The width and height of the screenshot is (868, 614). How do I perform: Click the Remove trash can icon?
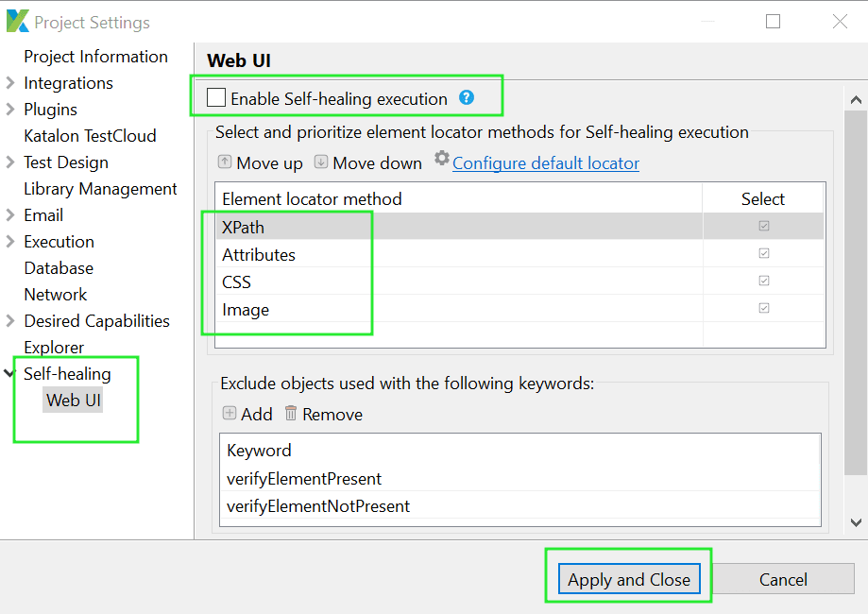point(291,413)
